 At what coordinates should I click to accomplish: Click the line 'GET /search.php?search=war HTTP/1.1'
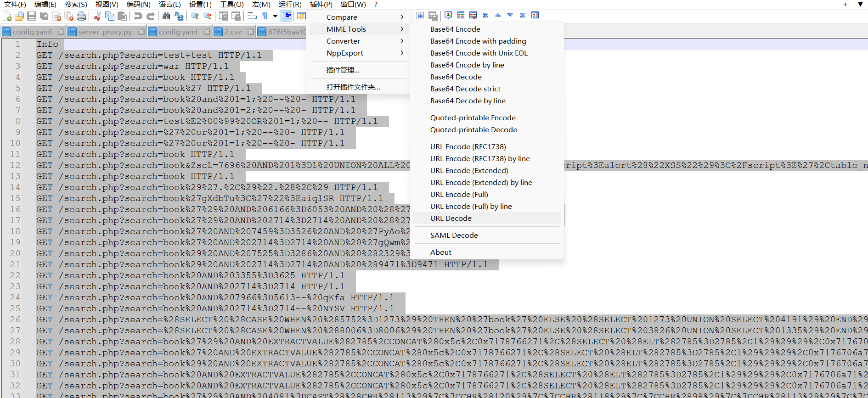133,66
